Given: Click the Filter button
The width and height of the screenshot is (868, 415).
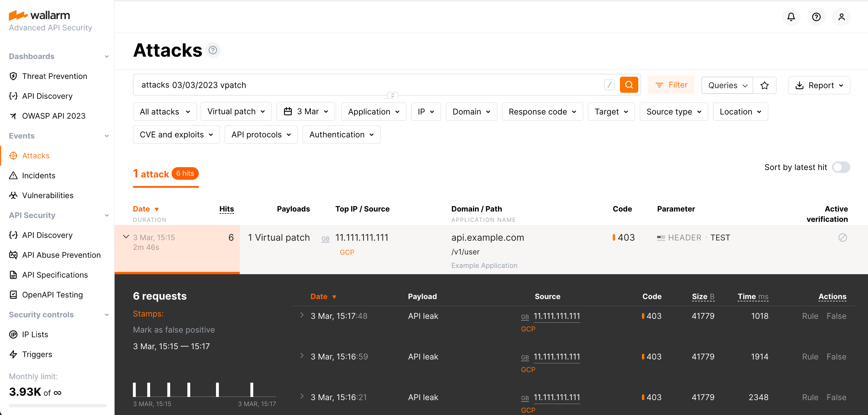Looking at the screenshot, I should tap(671, 85).
